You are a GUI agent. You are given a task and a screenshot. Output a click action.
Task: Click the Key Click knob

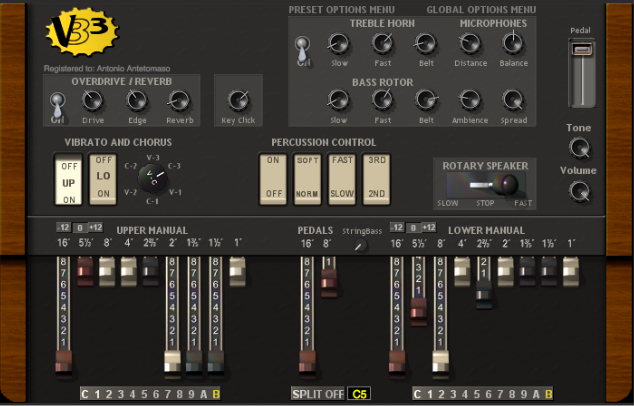pyautogui.click(x=238, y=100)
